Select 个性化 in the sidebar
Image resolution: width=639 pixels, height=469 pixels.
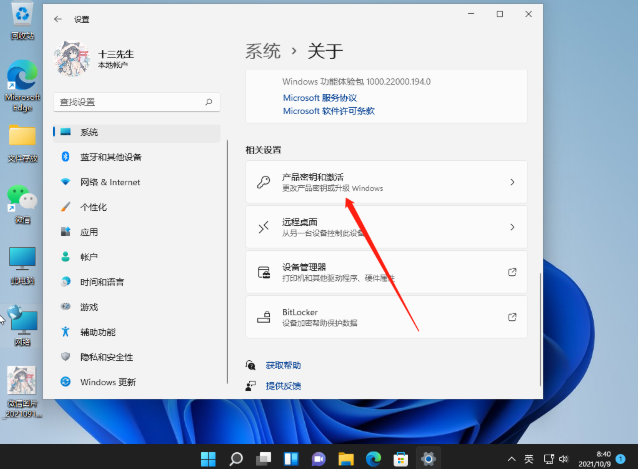pos(94,207)
